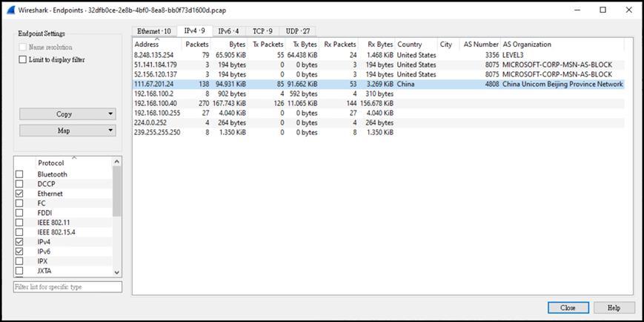Check the DCCP protocol checkbox
This screenshot has height=322, width=644.
19,184
